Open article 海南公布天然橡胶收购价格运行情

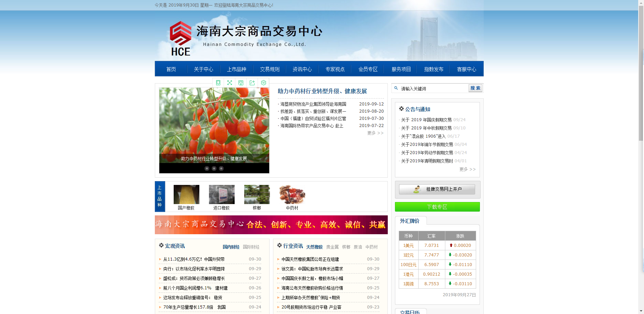click(x=312, y=288)
